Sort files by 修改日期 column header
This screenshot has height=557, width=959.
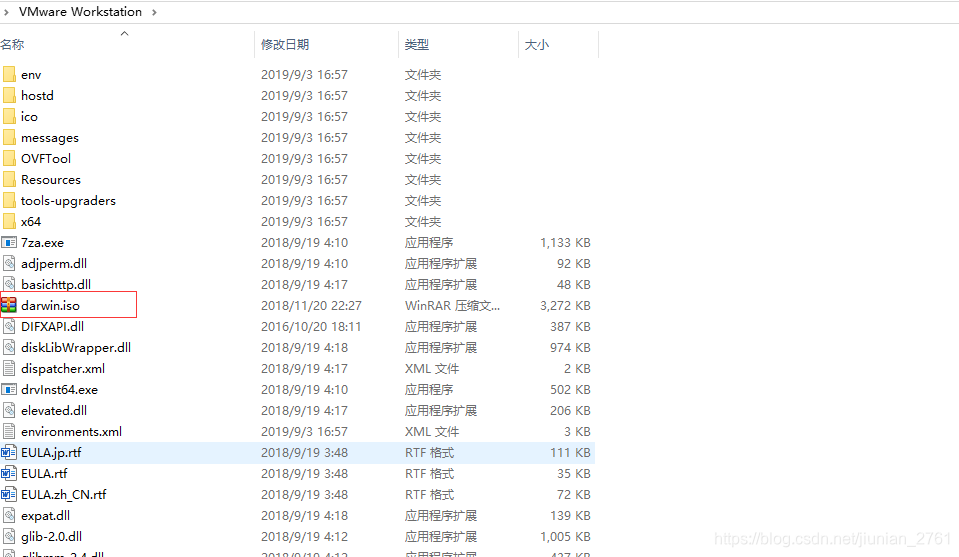point(285,45)
